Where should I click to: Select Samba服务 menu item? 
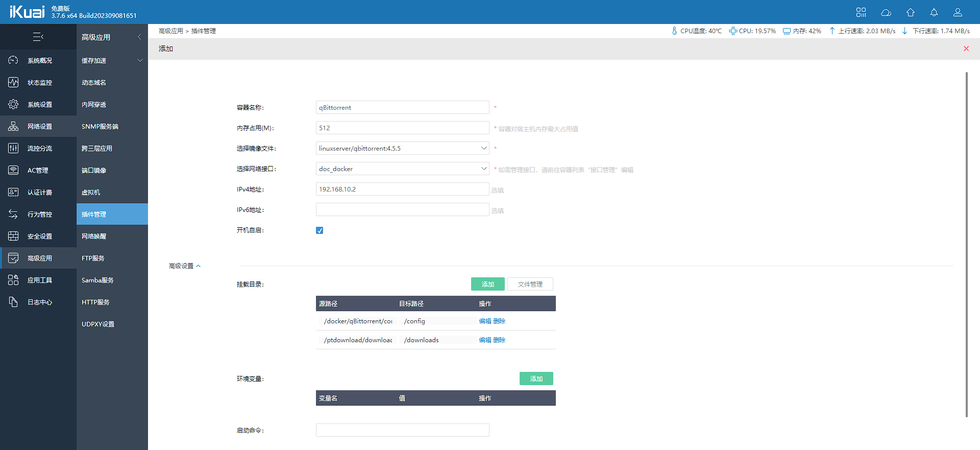[x=112, y=280]
